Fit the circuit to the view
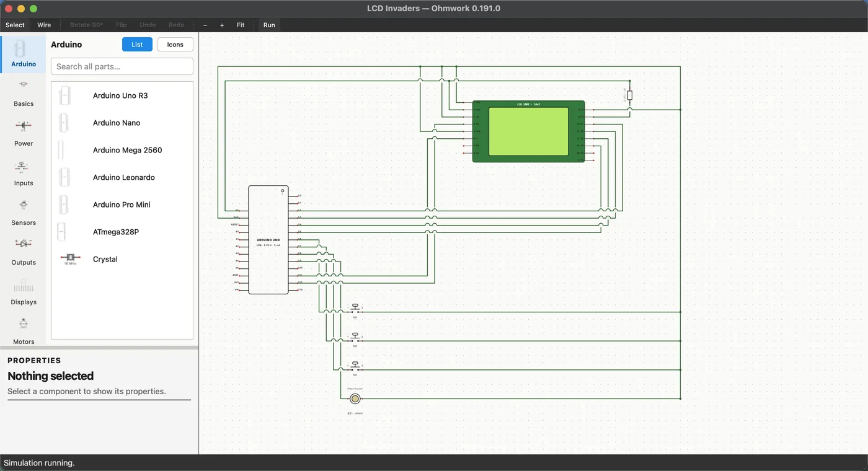The width and height of the screenshot is (868, 471). pyautogui.click(x=241, y=25)
